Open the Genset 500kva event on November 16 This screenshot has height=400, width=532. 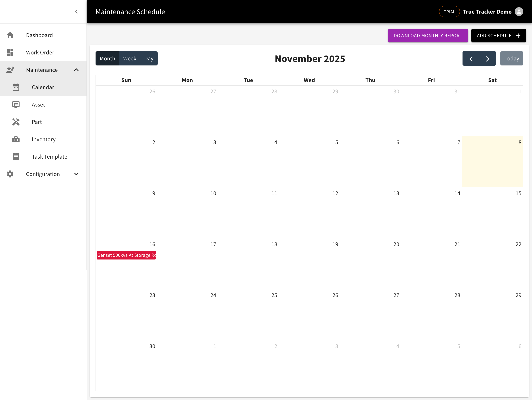tap(126, 255)
